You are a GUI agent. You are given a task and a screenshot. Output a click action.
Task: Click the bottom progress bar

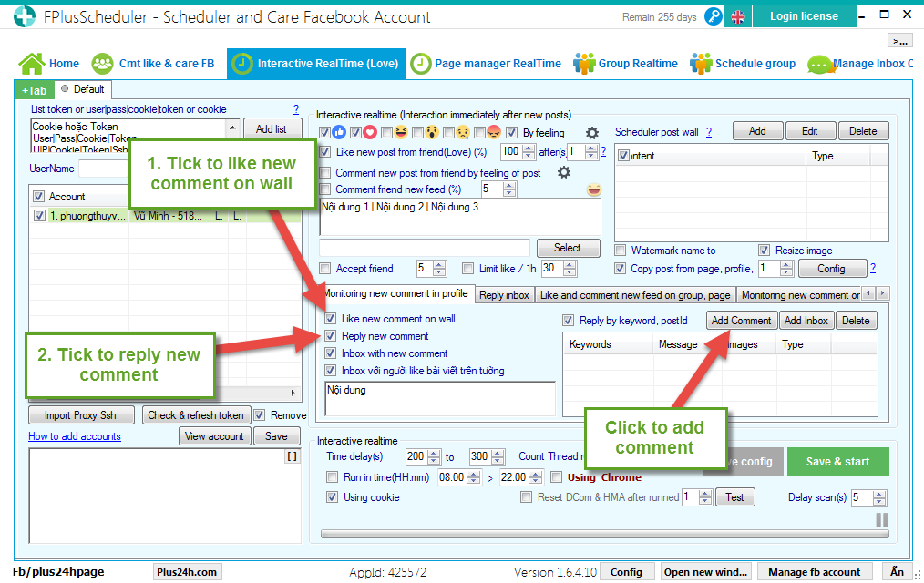tap(604, 534)
